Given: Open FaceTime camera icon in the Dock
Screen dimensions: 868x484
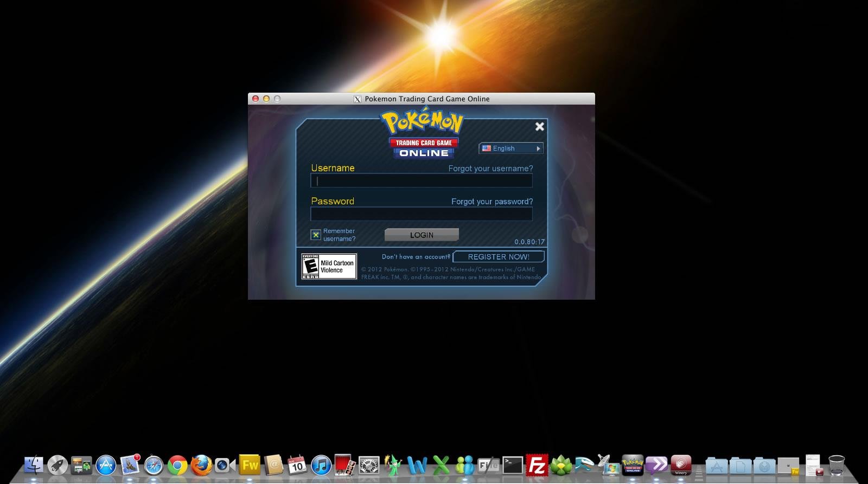Looking at the screenshot, I should tap(225, 465).
